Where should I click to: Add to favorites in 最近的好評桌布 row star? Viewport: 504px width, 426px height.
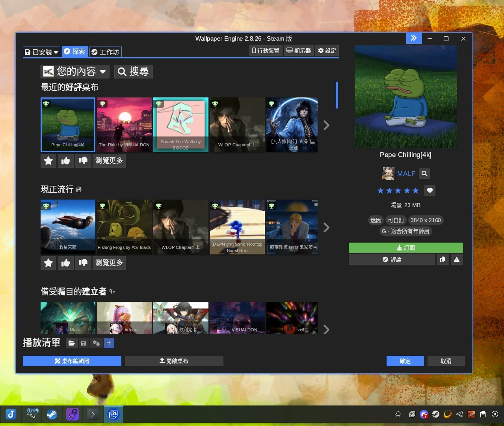coord(48,161)
